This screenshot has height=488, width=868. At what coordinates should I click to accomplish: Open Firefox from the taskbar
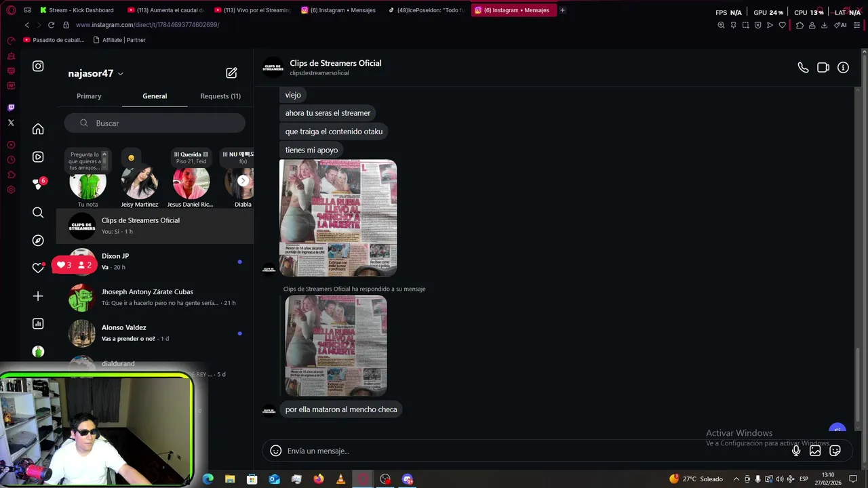click(x=319, y=479)
